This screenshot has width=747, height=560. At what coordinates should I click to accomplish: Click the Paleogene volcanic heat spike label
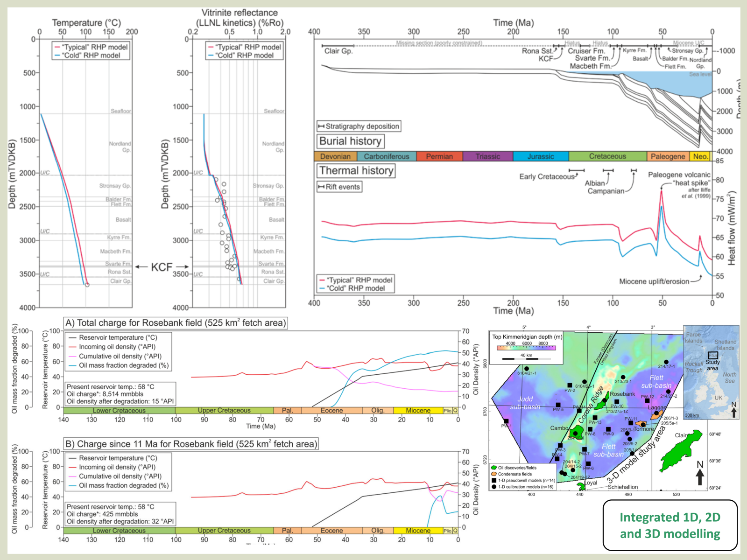click(679, 179)
